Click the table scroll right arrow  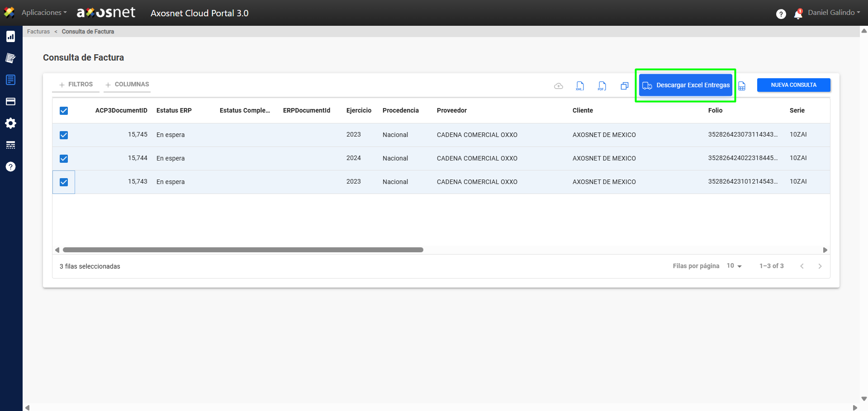[x=825, y=250]
